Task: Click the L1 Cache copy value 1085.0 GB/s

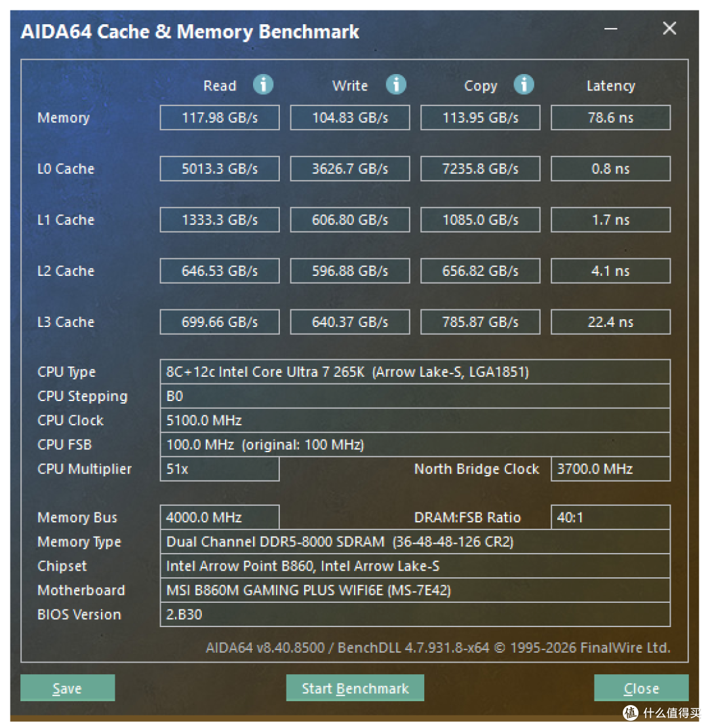Action: point(481,220)
